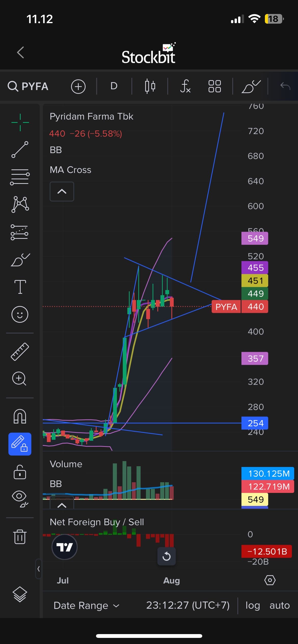The width and height of the screenshot is (298, 644).
Task: Select the brush drawing tool in sidebar
Action: [20, 260]
